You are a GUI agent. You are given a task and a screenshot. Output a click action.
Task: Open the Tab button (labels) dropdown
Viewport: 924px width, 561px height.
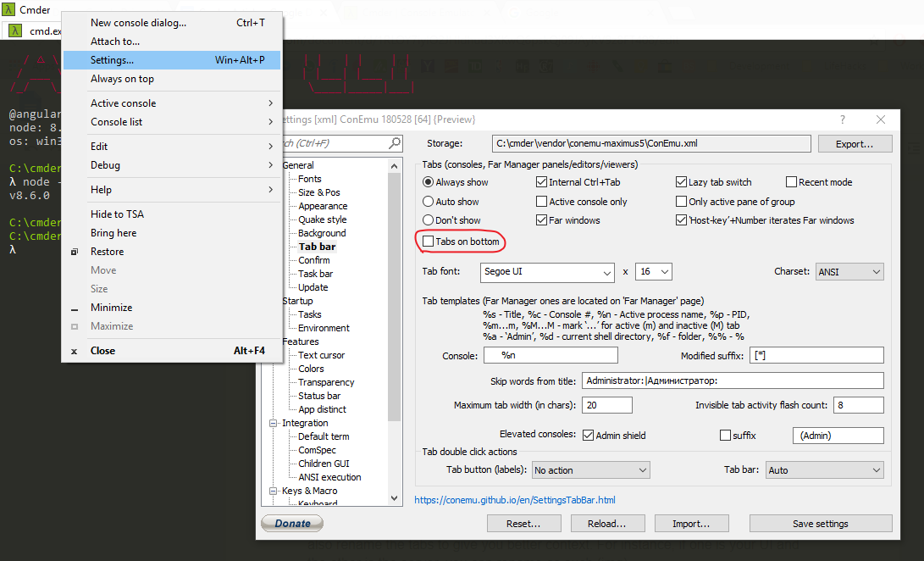(x=591, y=470)
